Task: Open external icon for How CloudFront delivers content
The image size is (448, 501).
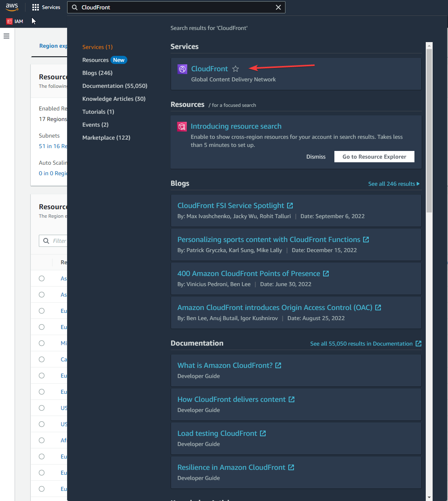Action: click(292, 399)
